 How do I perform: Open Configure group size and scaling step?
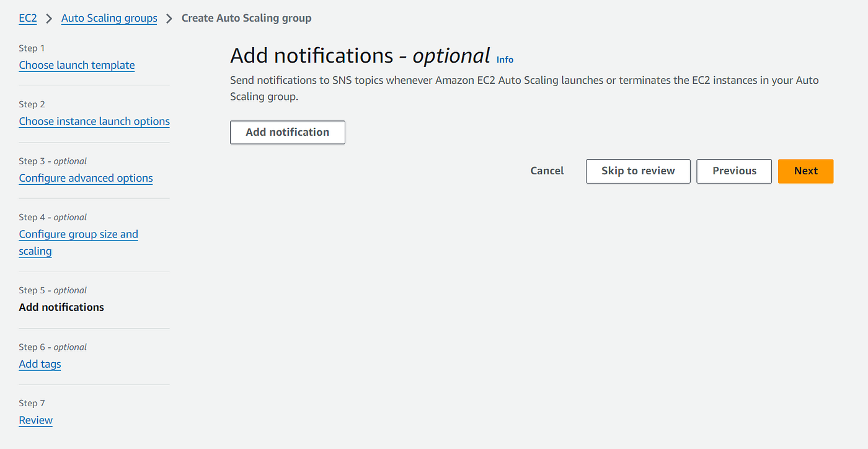78,242
